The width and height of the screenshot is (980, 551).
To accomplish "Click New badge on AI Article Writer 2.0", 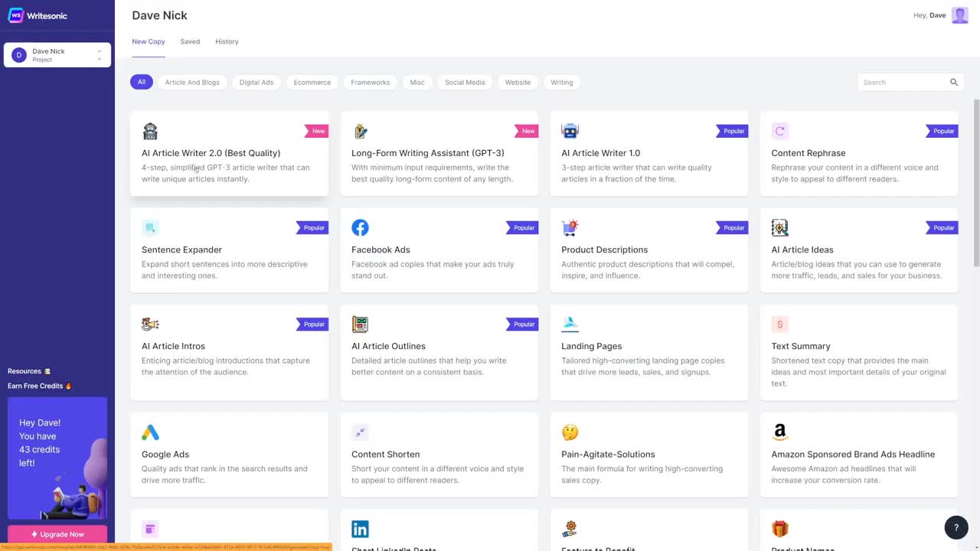I will point(317,131).
